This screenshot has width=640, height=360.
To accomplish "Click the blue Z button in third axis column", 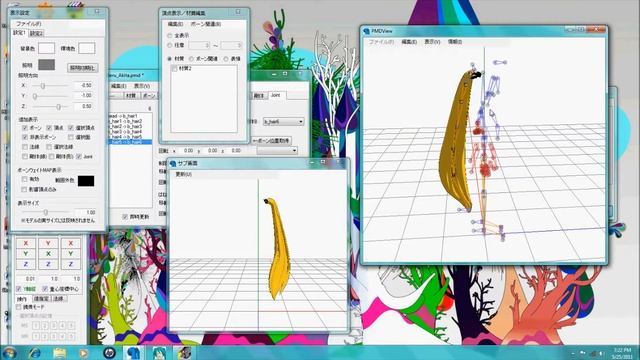I will point(71,264).
